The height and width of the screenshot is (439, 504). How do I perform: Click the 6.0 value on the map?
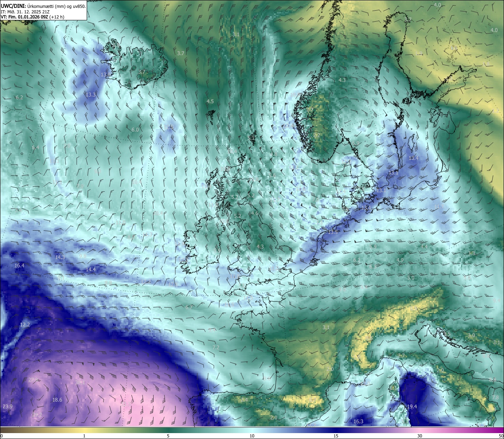point(135,130)
